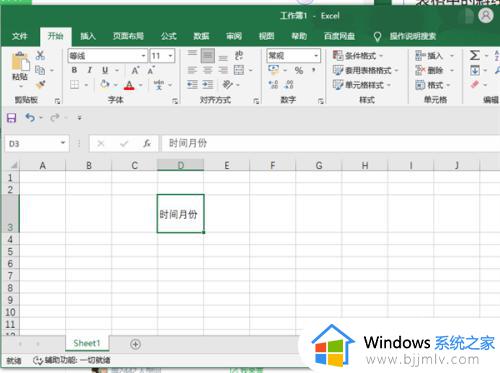Screen dimensions: 500x373
Task: Apply the red font color A
Action: click(x=129, y=85)
